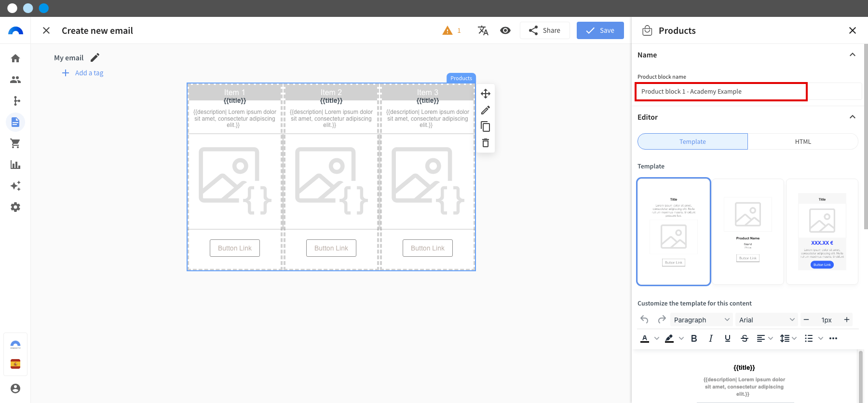Switch to the HTML tab
The width and height of the screenshot is (868, 403).
coord(803,141)
